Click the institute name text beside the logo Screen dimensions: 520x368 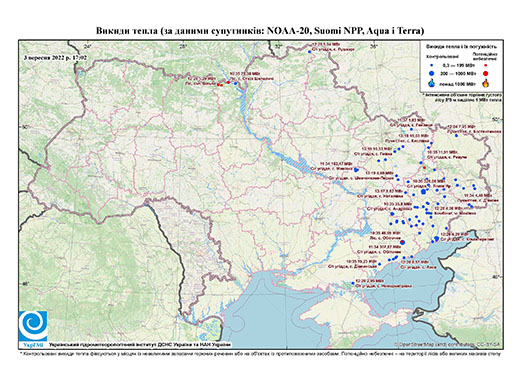[x=140, y=344]
